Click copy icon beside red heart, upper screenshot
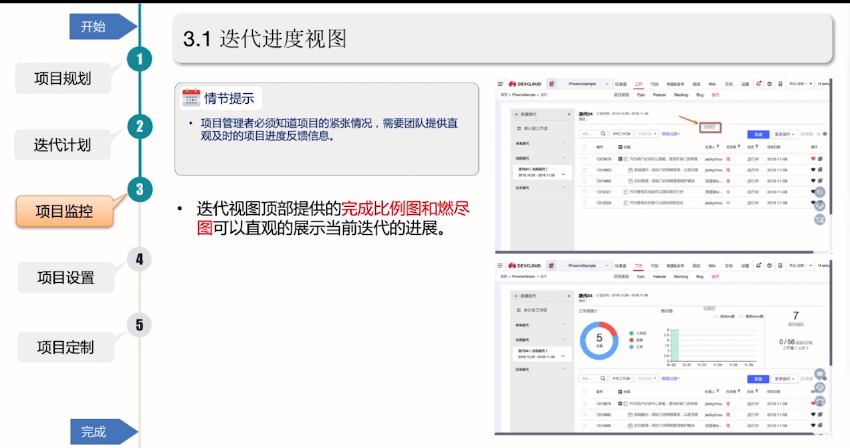The image size is (850, 448). (x=821, y=159)
